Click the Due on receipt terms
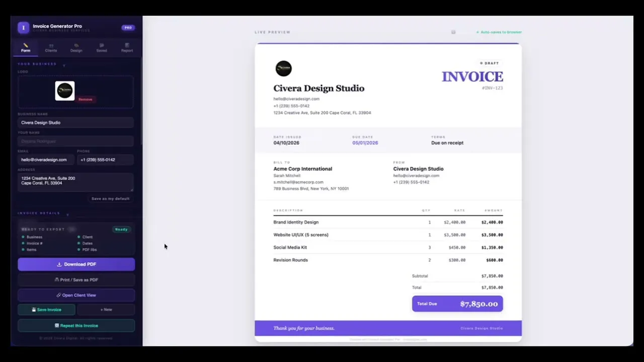 click(x=447, y=143)
